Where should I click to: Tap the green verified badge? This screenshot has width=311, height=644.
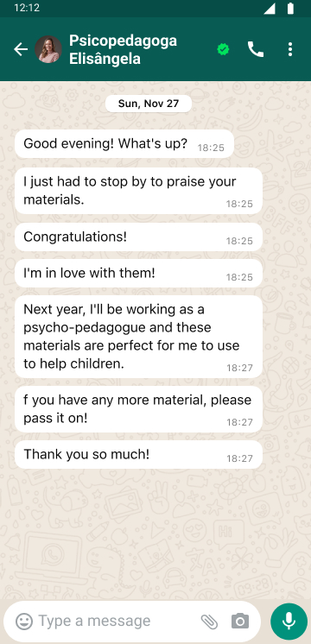tap(223, 49)
